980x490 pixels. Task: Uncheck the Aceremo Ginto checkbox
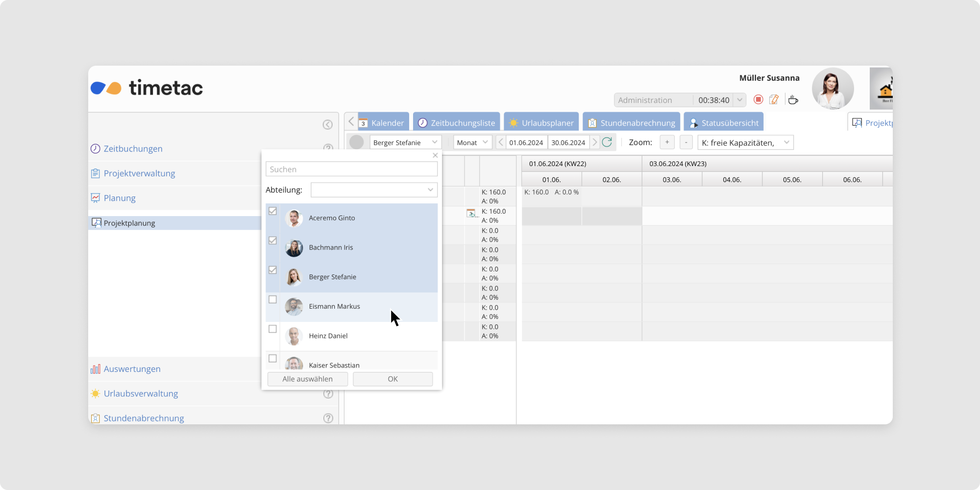[x=273, y=211]
